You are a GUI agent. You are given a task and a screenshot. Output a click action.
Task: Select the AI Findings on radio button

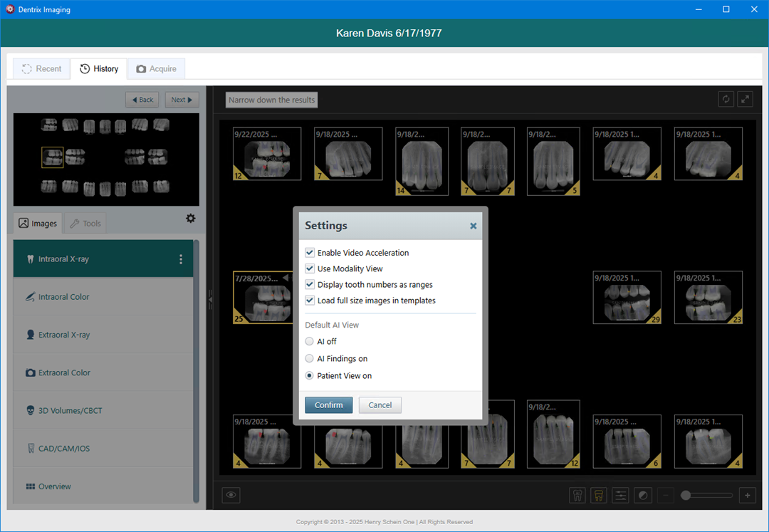[x=309, y=359]
